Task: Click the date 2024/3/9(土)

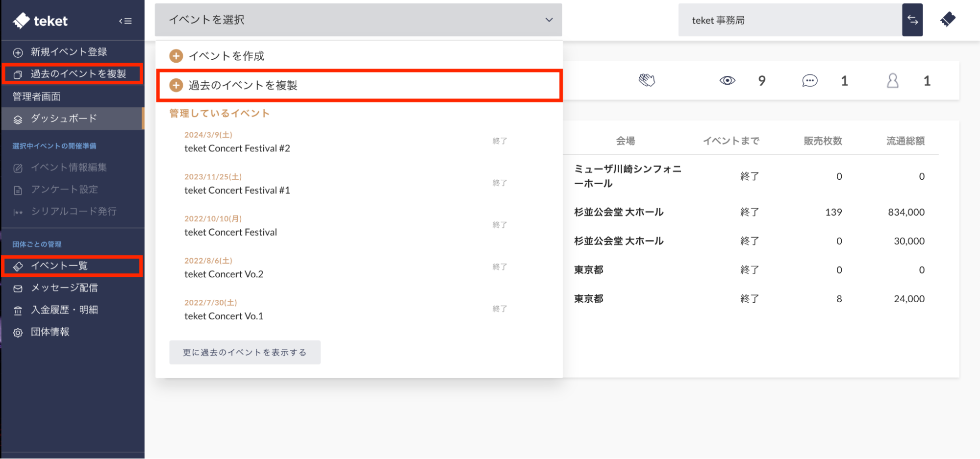Action: [x=208, y=135]
